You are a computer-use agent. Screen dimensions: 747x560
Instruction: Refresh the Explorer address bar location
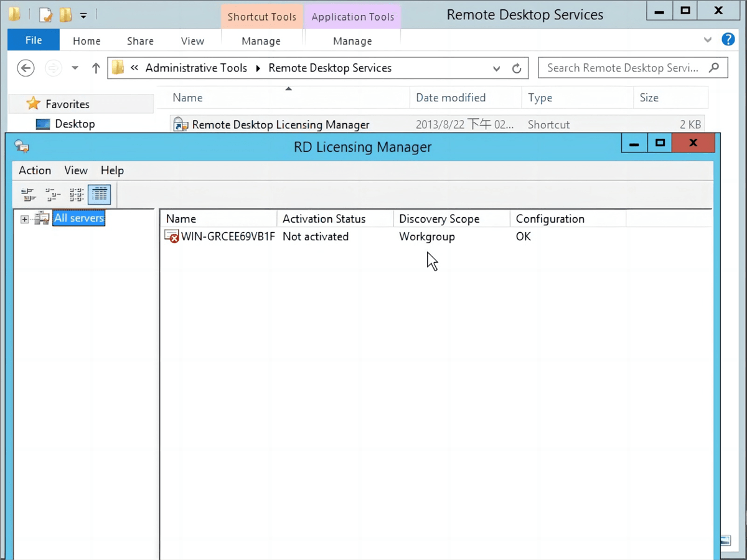pyautogui.click(x=517, y=68)
